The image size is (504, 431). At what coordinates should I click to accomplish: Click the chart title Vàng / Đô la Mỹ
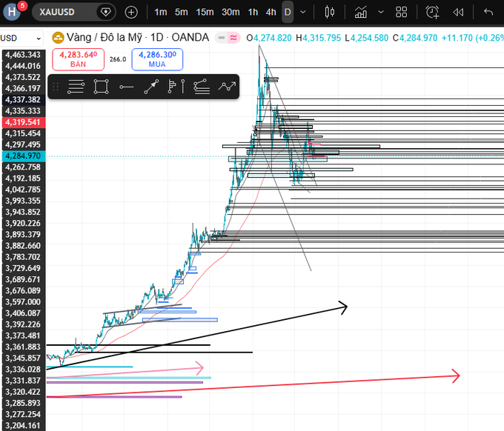[x=105, y=38]
